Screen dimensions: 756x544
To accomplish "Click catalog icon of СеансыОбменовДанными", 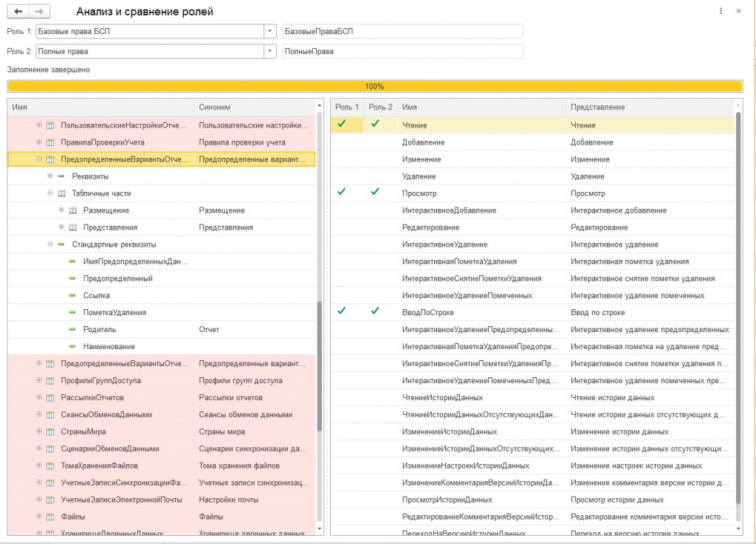I will (x=50, y=414).
